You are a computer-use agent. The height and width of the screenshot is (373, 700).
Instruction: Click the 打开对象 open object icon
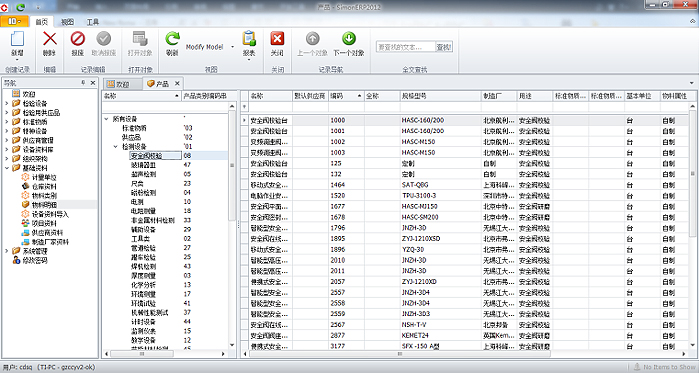pos(140,39)
